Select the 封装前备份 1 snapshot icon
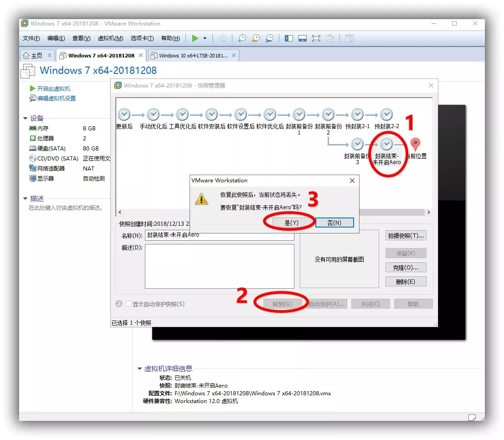 tap(299, 114)
